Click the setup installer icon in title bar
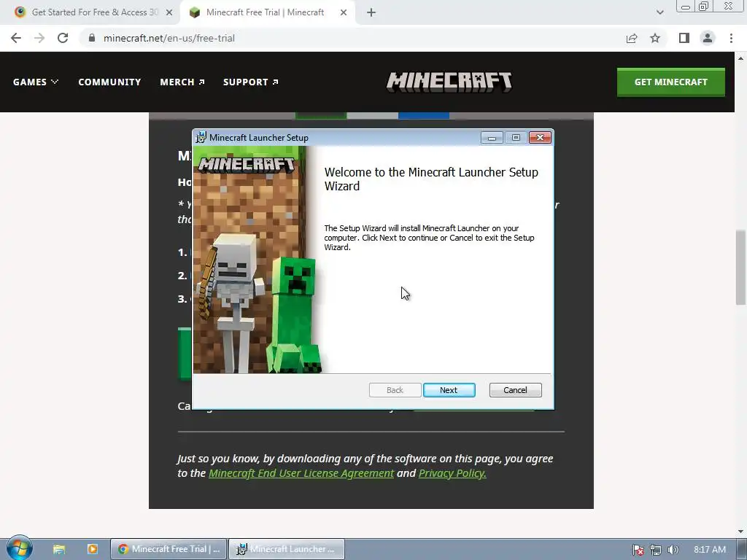Image resolution: width=747 pixels, height=560 pixels. click(201, 138)
